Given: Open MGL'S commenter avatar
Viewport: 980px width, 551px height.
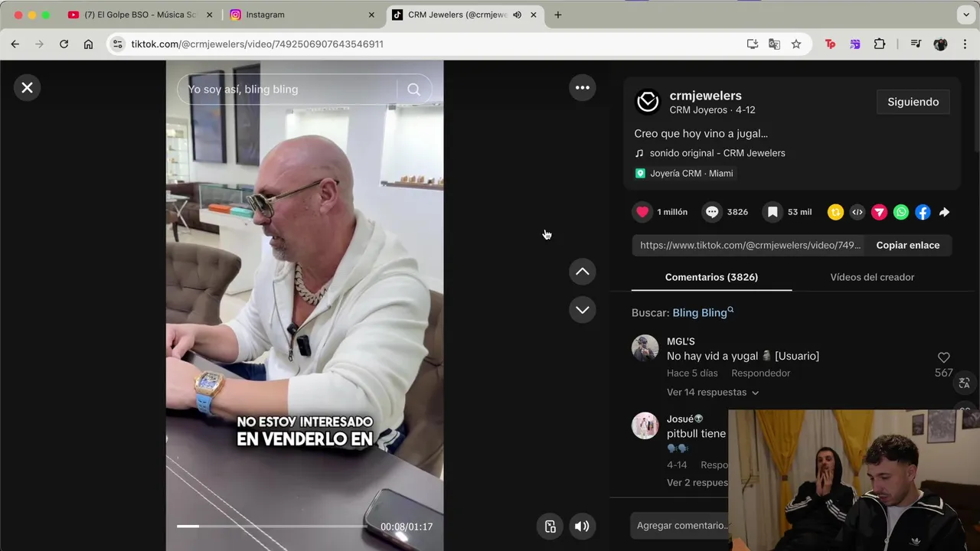Looking at the screenshot, I should click(645, 348).
